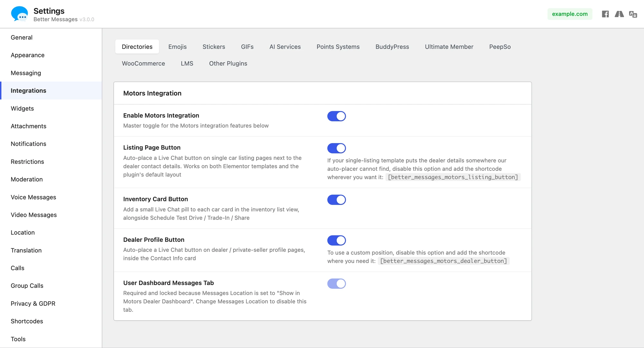Open the Widgets section
Screen dimensions: 644x348
point(51,108)
